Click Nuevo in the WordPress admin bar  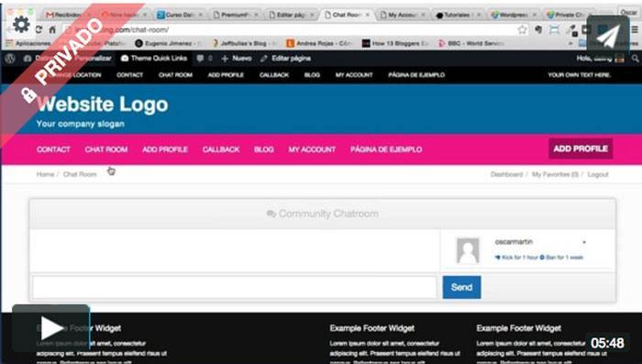coord(237,59)
